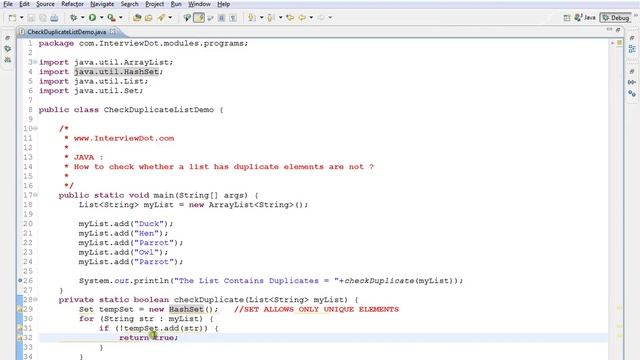This screenshot has height=360, width=640.
Task: Open the External Tools dropdown arrow
Action: [120, 18]
